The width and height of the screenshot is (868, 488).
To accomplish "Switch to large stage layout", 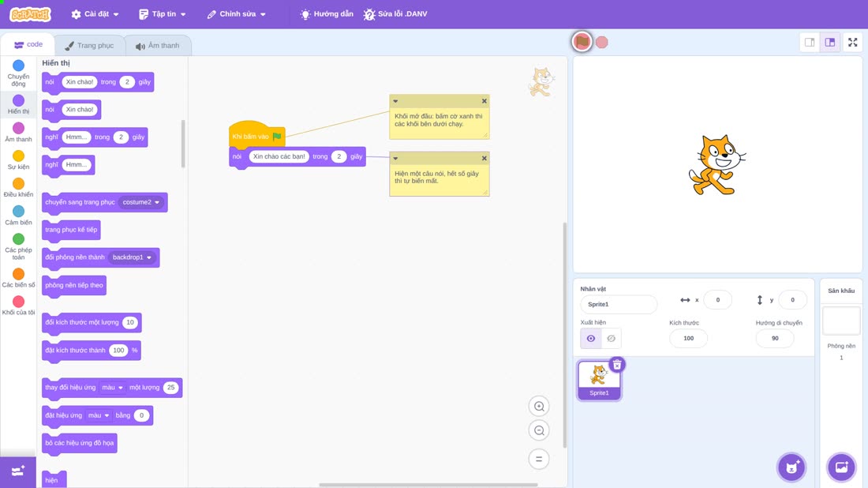I will pyautogui.click(x=830, y=42).
